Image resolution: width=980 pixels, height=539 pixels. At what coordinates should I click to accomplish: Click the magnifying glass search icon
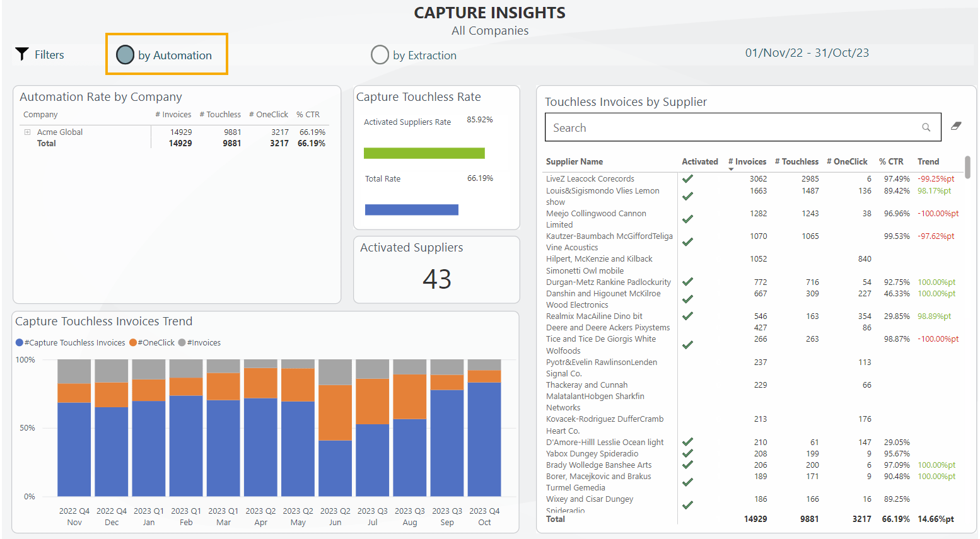pos(926,127)
